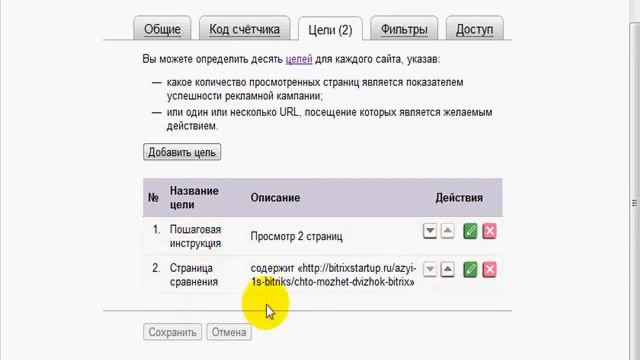
Task: Move goal 'Пошаговая инструкция' down
Action: [430, 231]
